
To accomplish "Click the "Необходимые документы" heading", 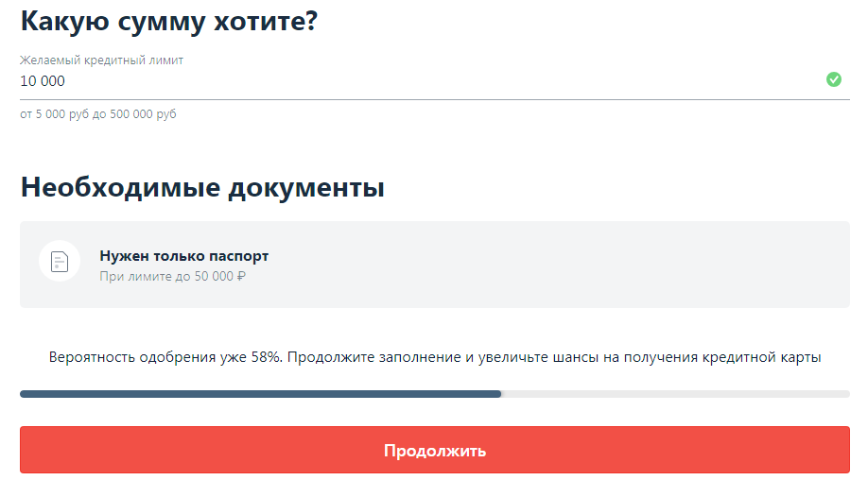I will (202, 187).
